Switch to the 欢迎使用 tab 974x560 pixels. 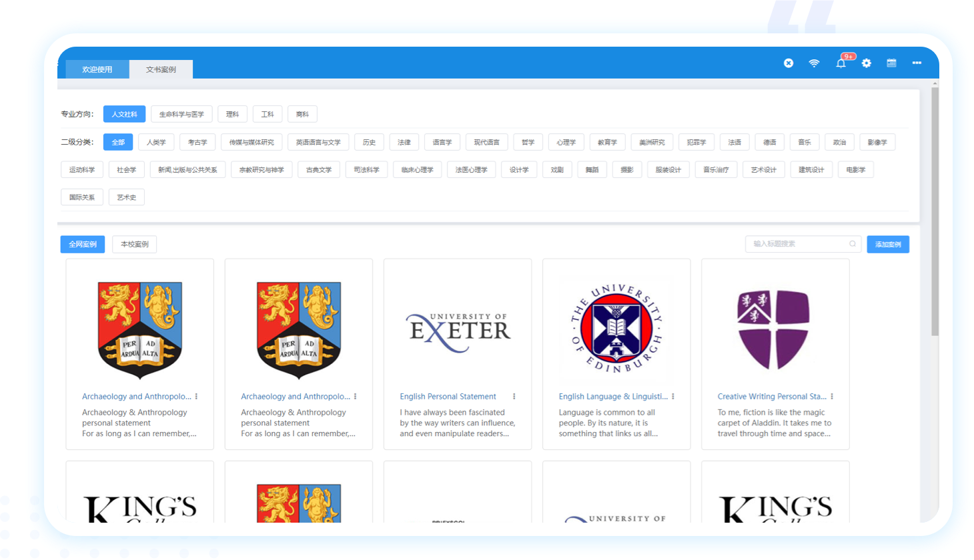(97, 69)
